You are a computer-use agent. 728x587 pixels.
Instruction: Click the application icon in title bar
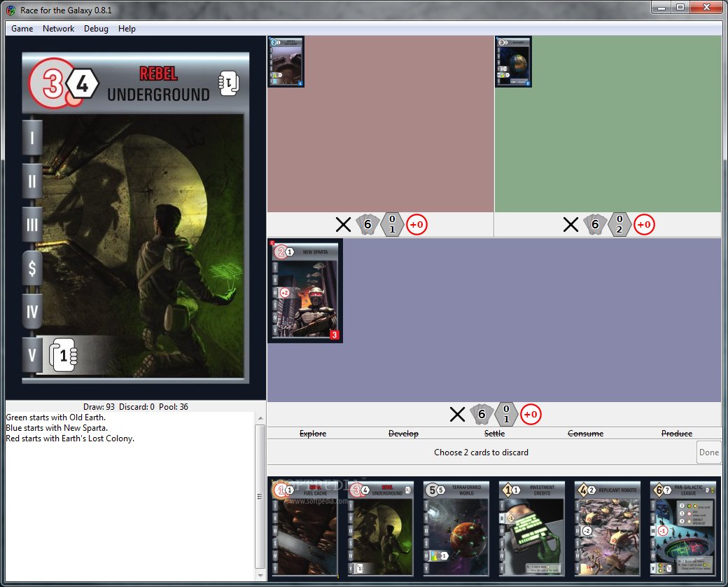pos(11,11)
